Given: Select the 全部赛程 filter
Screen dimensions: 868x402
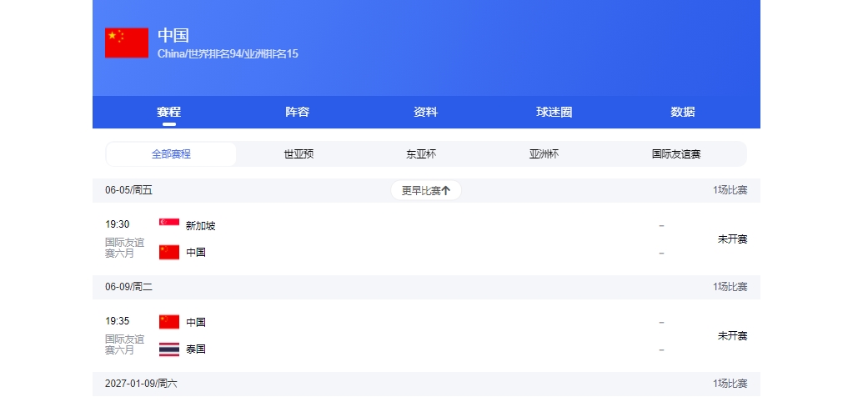Looking at the screenshot, I should click(171, 154).
